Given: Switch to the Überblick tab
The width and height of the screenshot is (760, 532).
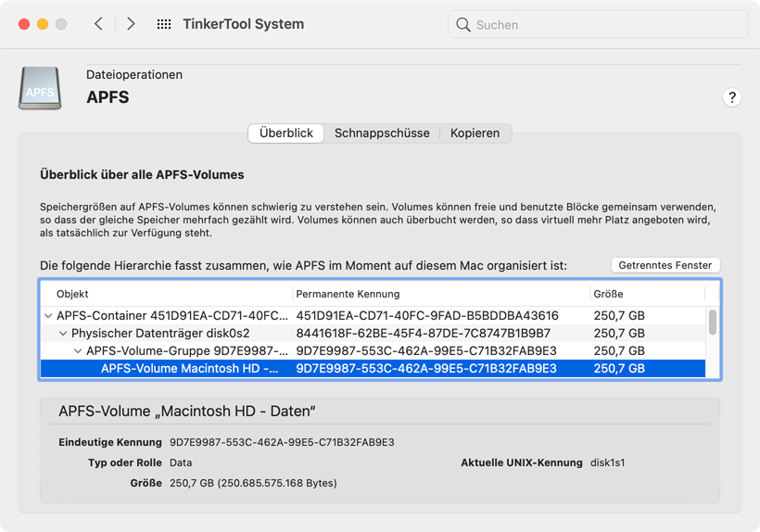Looking at the screenshot, I should pos(286,133).
